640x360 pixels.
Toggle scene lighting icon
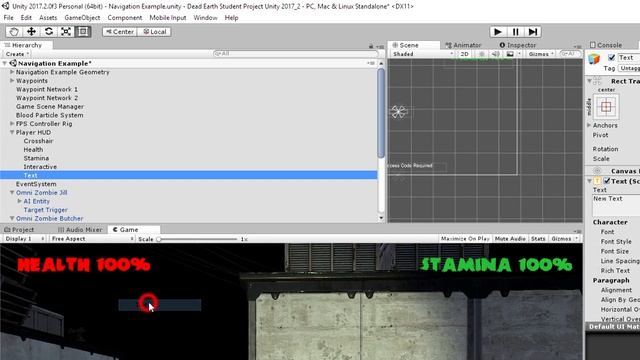482,54
